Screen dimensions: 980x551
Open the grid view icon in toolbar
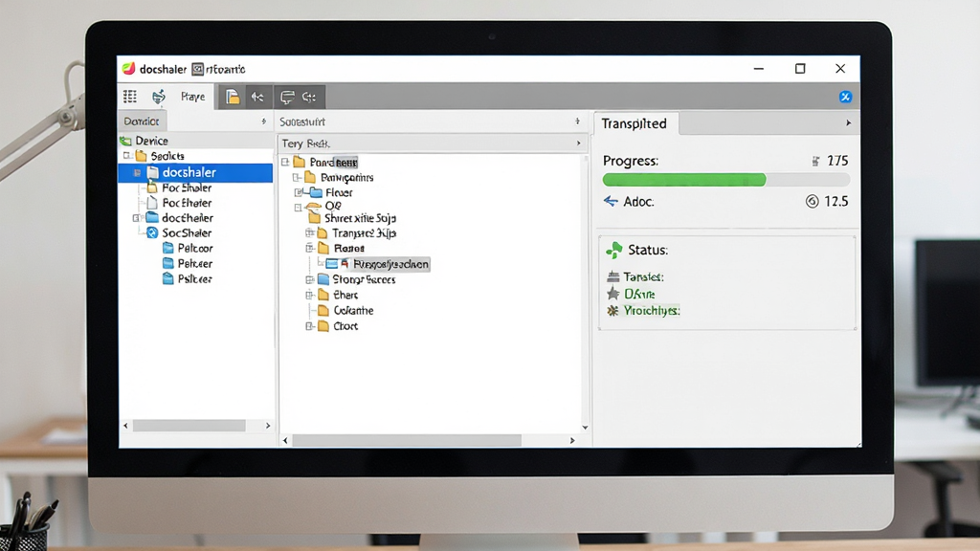coord(130,97)
